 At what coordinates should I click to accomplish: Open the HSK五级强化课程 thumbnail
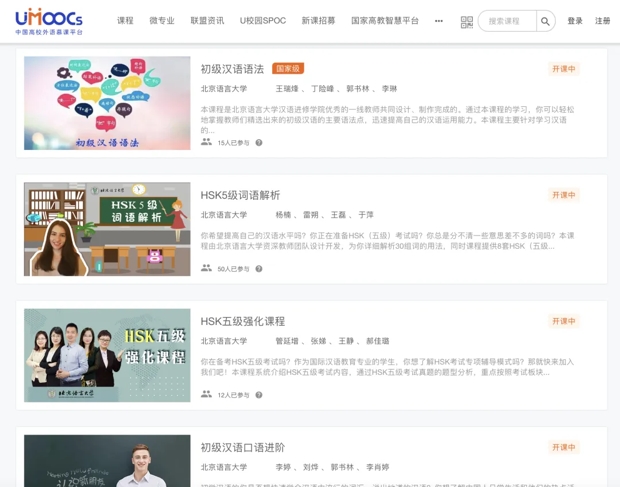coord(107,355)
